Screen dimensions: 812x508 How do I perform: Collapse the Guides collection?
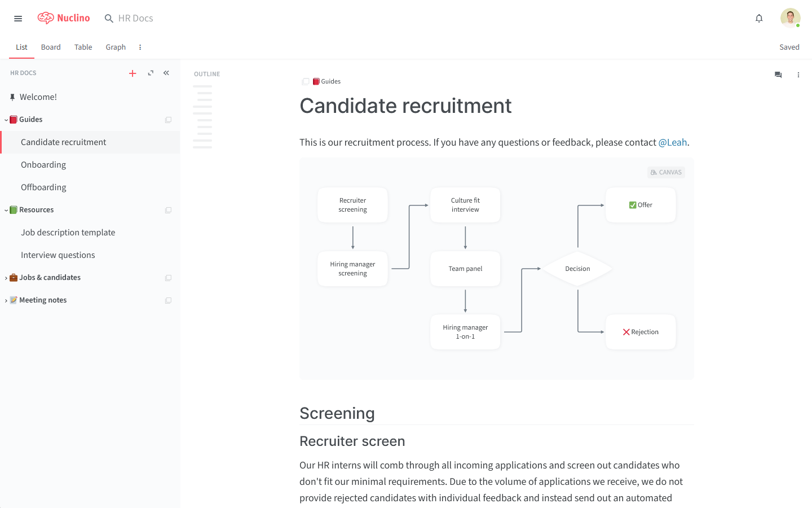coord(6,120)
